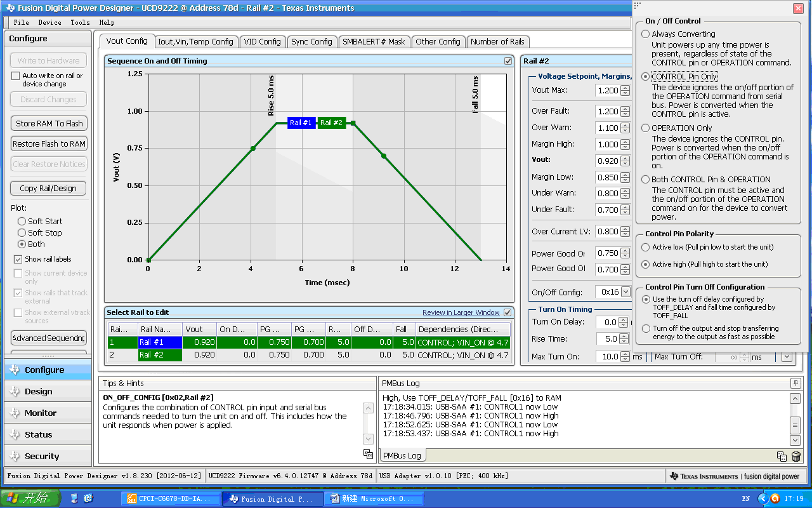Screen dimensions: 812x508
Task: Decrease Margin High value with down arrow
Action: 625,147
